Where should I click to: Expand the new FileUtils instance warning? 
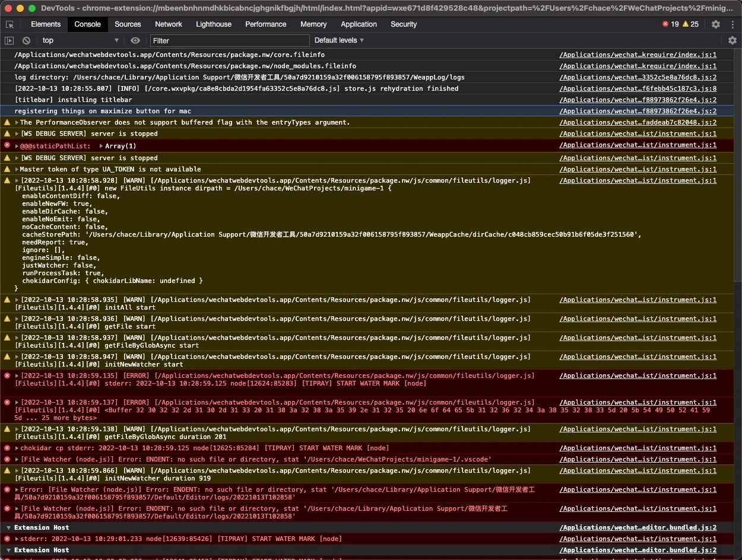coord(17,181)
